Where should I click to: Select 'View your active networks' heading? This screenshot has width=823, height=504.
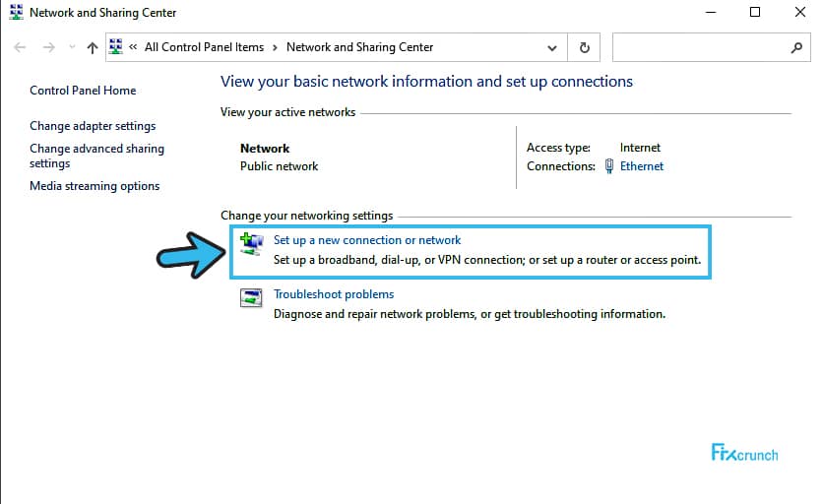(x=287, y=112)
